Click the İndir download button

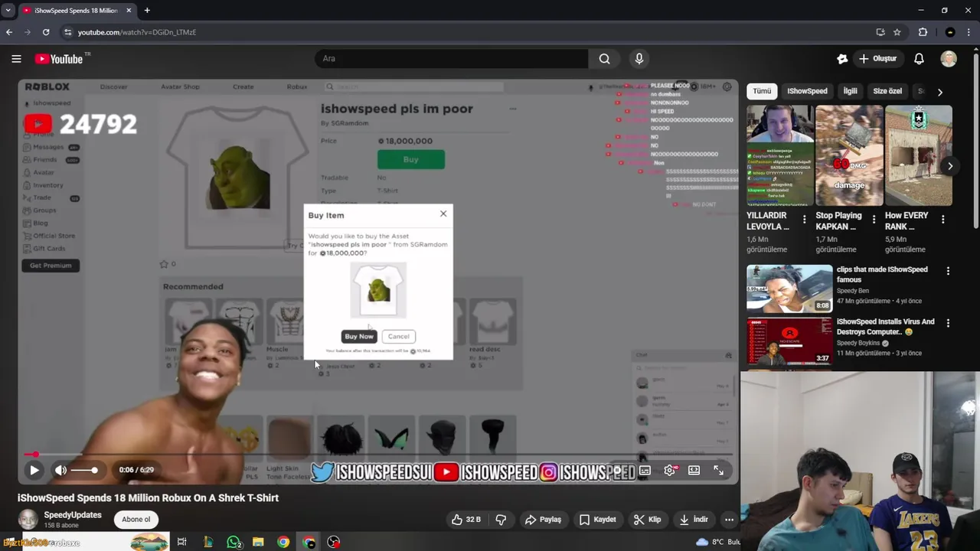[x=693, y=520]
